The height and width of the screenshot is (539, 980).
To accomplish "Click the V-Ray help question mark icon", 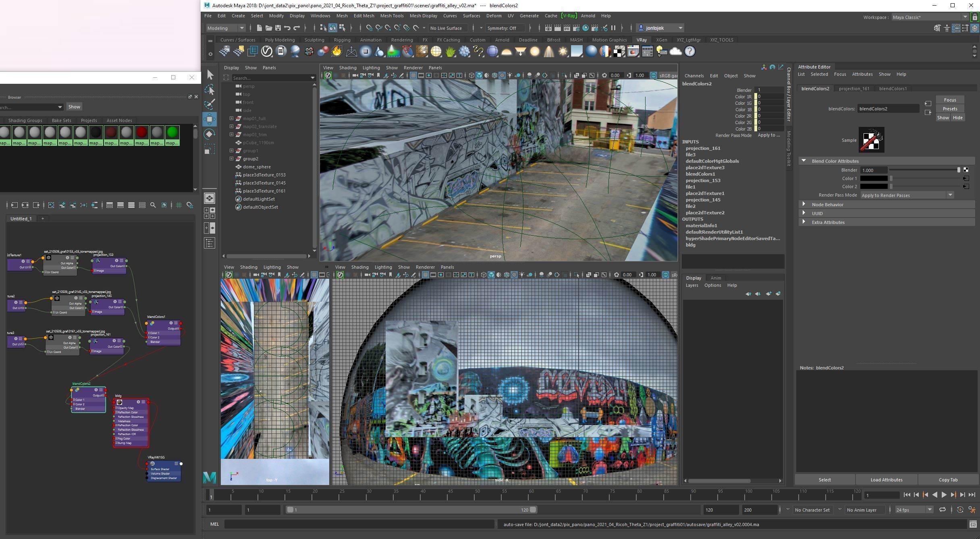I will [x=690, y=51].
